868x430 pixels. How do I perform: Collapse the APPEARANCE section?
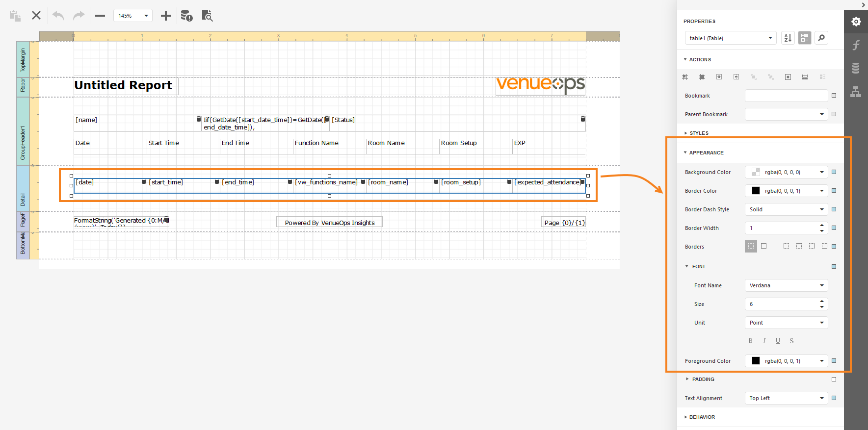(x=704, y=152)
